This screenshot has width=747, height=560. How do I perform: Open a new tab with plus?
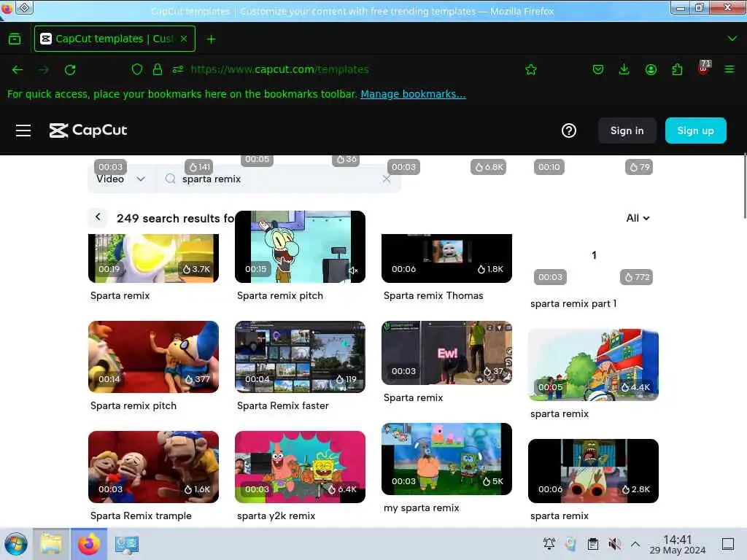[x=212, y=39]
